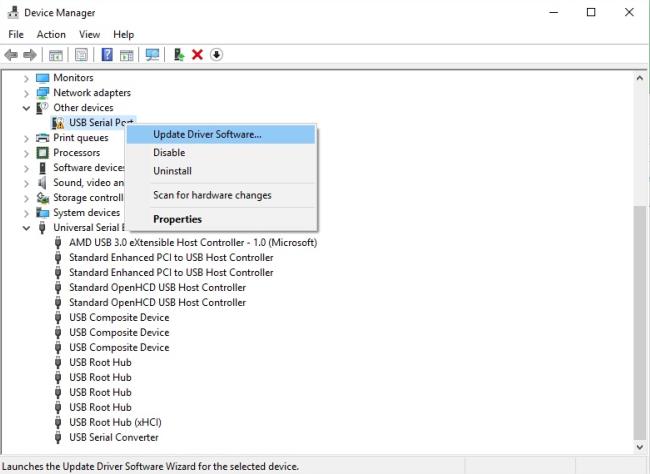Open Properties from the context menu
The image size is (650, 474).
click(177, 219)
